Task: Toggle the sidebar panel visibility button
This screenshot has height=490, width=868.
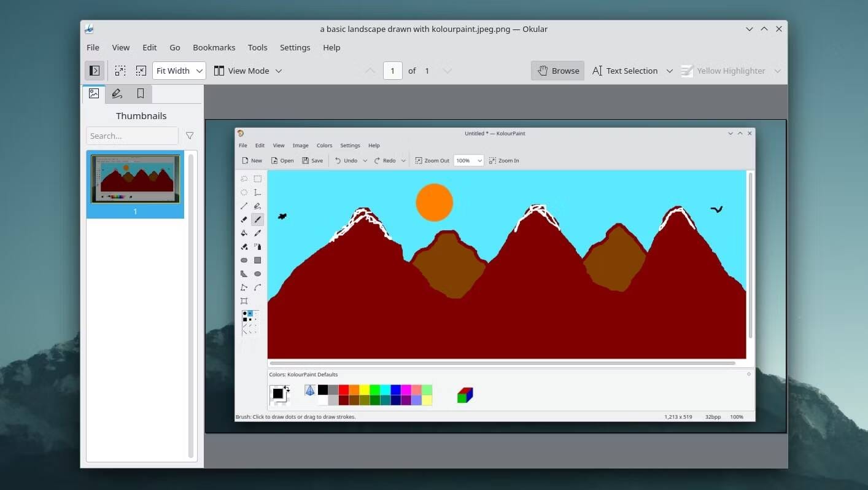Action: [x=95, y=71]
